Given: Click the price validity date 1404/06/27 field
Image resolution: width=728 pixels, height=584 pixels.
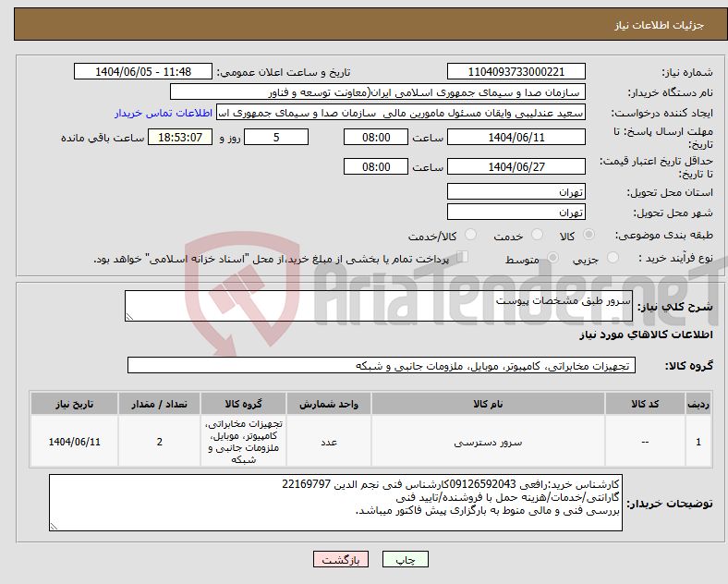Looking at the screenshot, I should click(516, 166).
